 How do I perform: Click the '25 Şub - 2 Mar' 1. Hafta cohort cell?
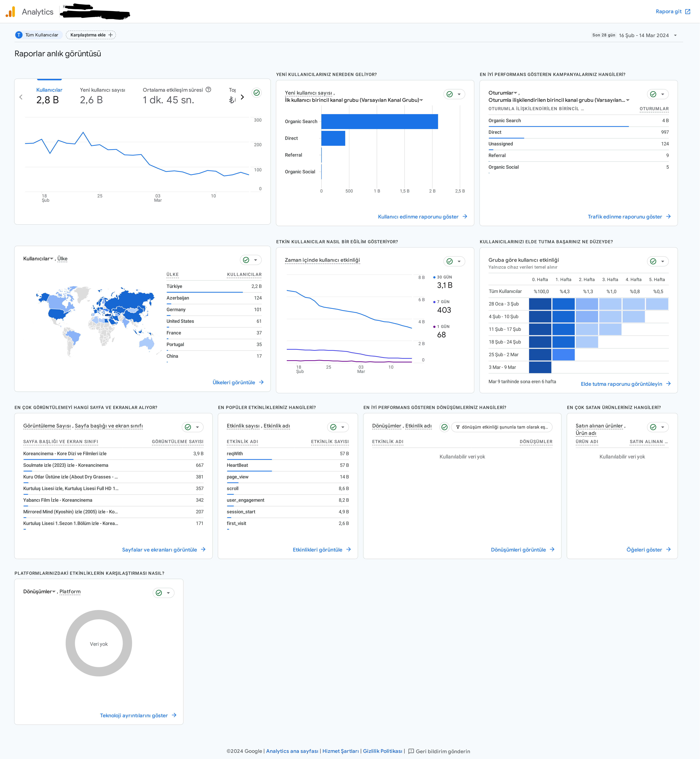[x=564, y=355]
